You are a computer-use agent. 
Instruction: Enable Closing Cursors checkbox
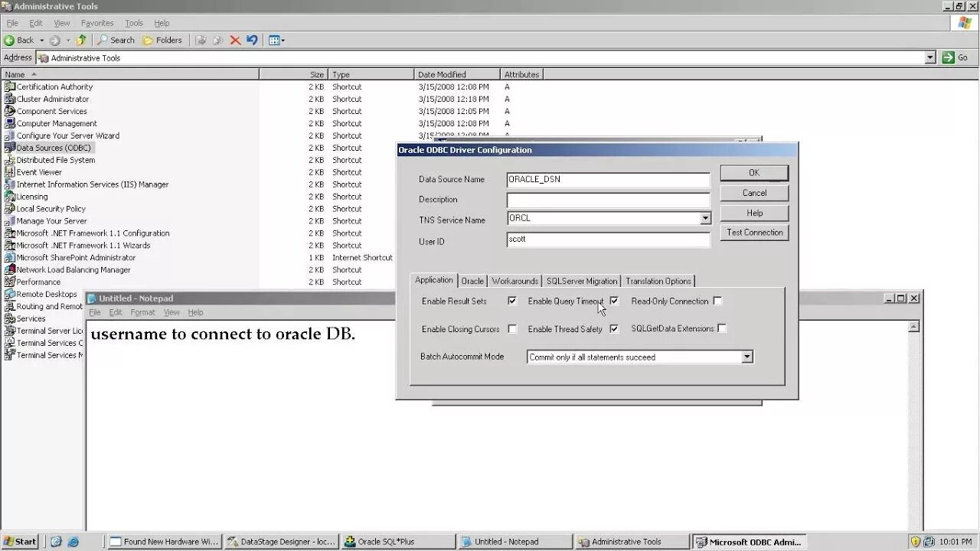pos(512,329)
